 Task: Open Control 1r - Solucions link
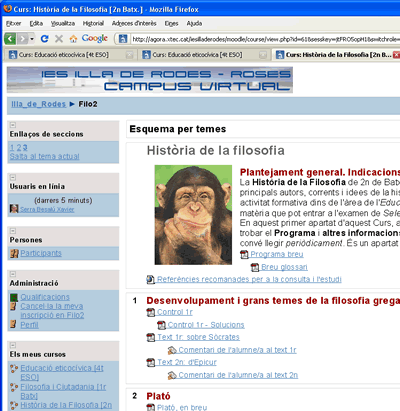pyautogui.click(x=206, y=325)
